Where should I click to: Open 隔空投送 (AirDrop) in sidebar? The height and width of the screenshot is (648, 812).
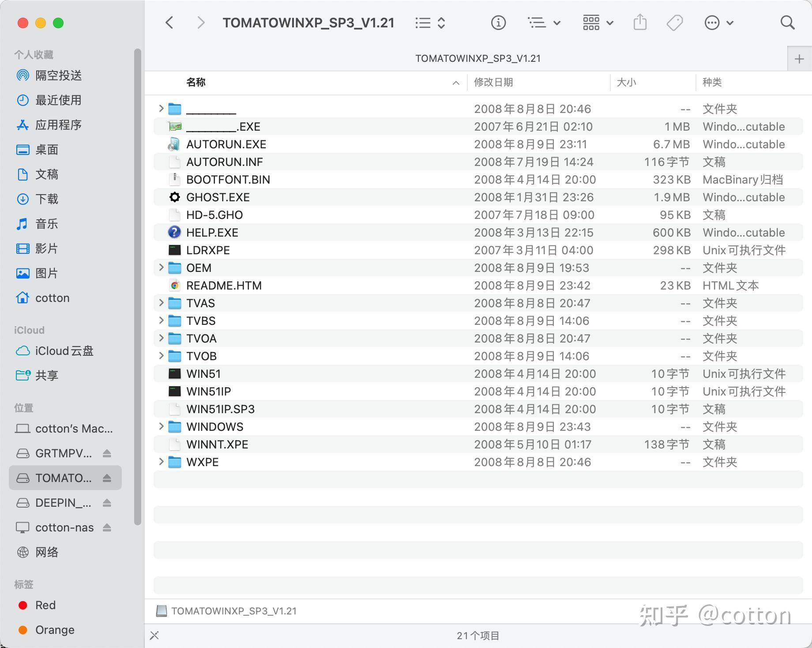[59, 75]
